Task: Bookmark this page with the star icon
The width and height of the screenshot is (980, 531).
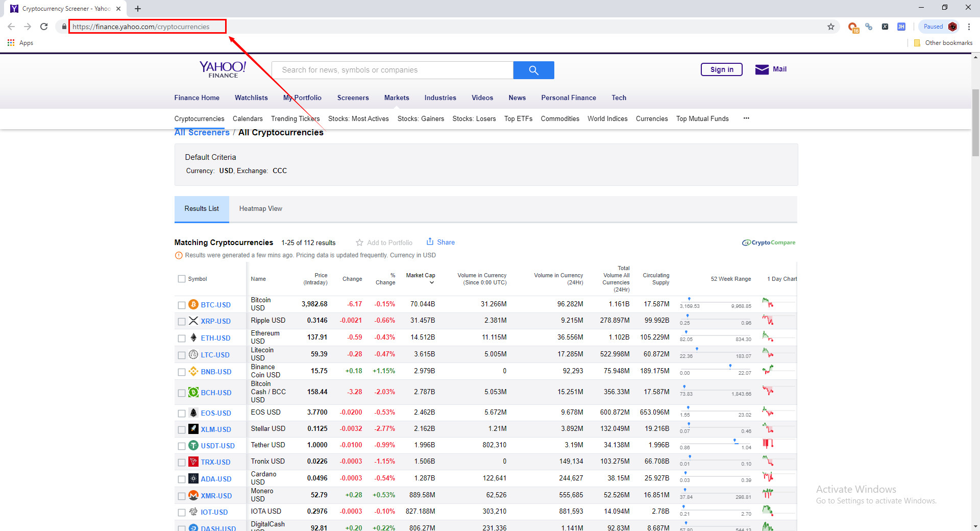Action: (831, 27)
